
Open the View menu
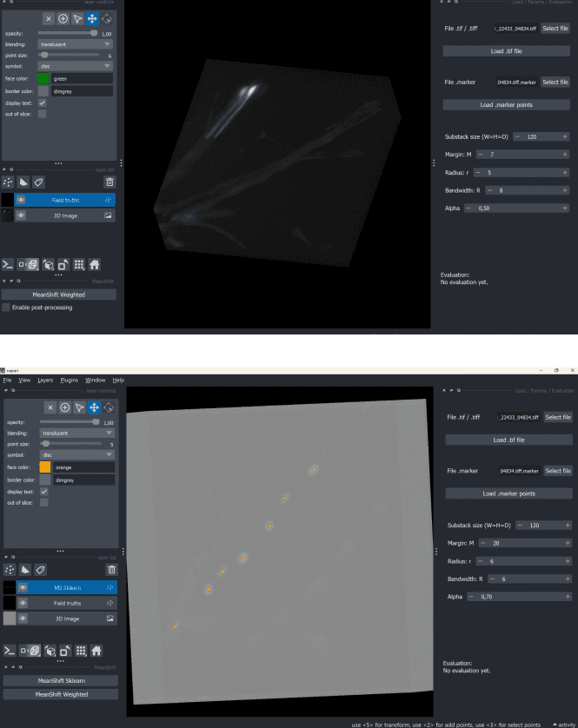pos(24,380)
